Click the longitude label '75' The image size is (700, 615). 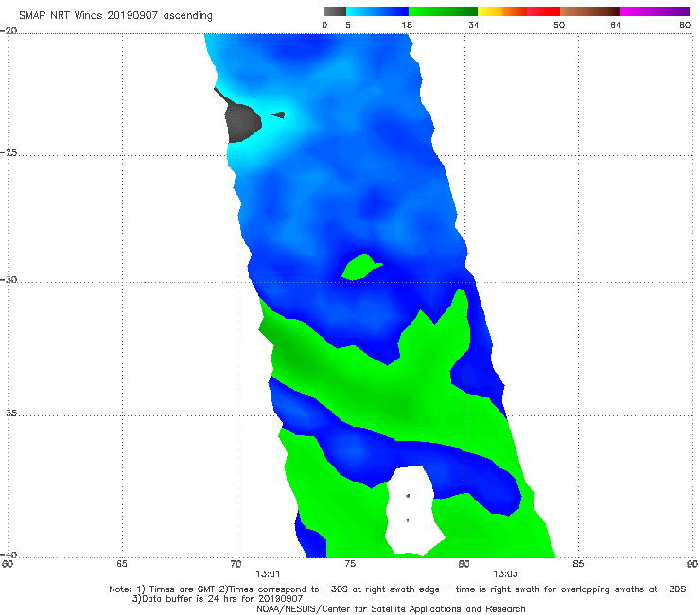pyautogui.click(x=350, y=564)
